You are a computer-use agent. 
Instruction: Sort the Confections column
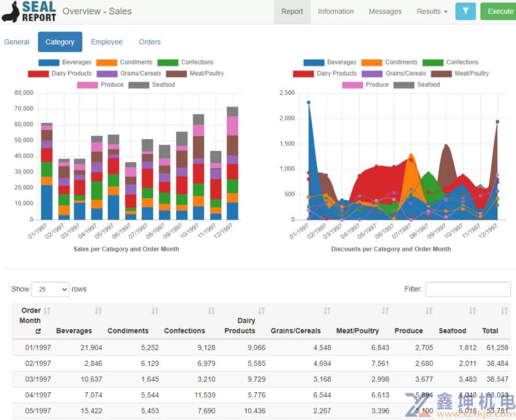(211, 311)
